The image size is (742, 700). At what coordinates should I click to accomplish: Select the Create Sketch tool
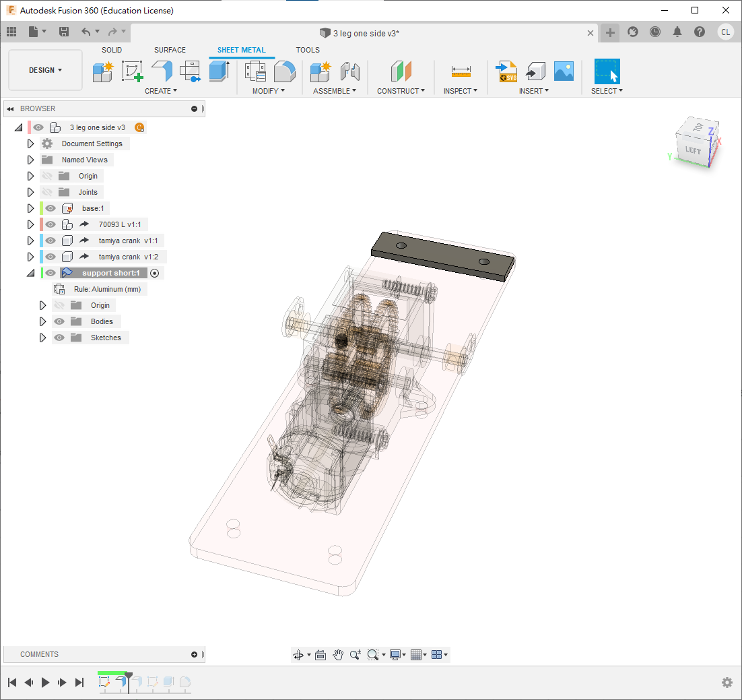[x=132, y=71]
